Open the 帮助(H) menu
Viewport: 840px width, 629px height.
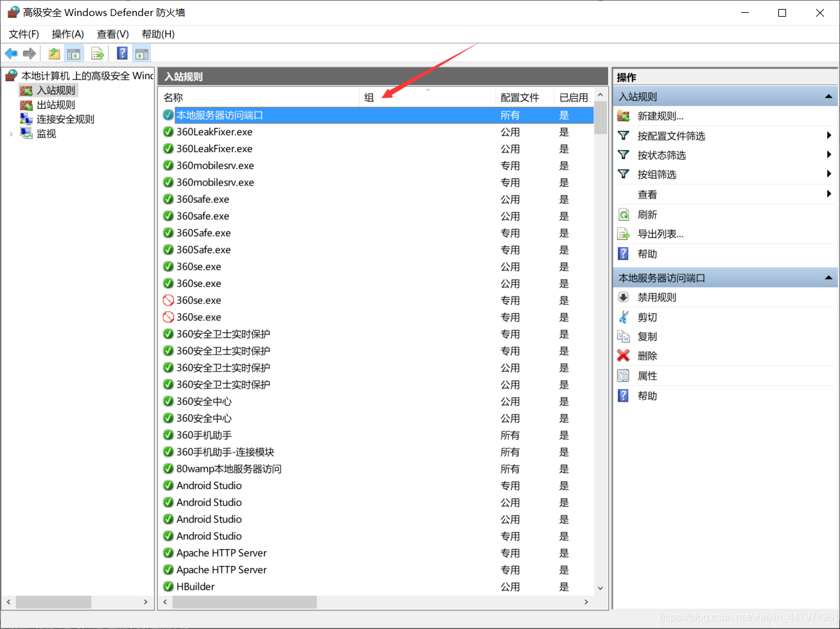158,34
